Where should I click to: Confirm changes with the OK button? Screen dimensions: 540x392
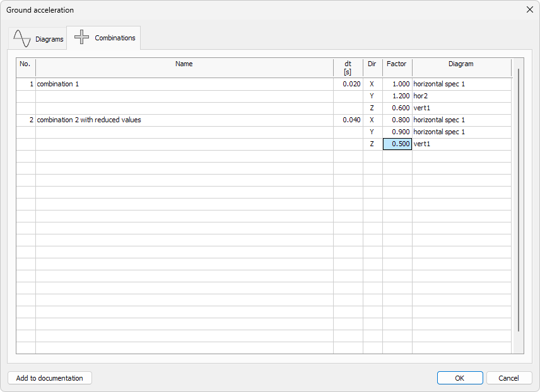pos(460,378)
